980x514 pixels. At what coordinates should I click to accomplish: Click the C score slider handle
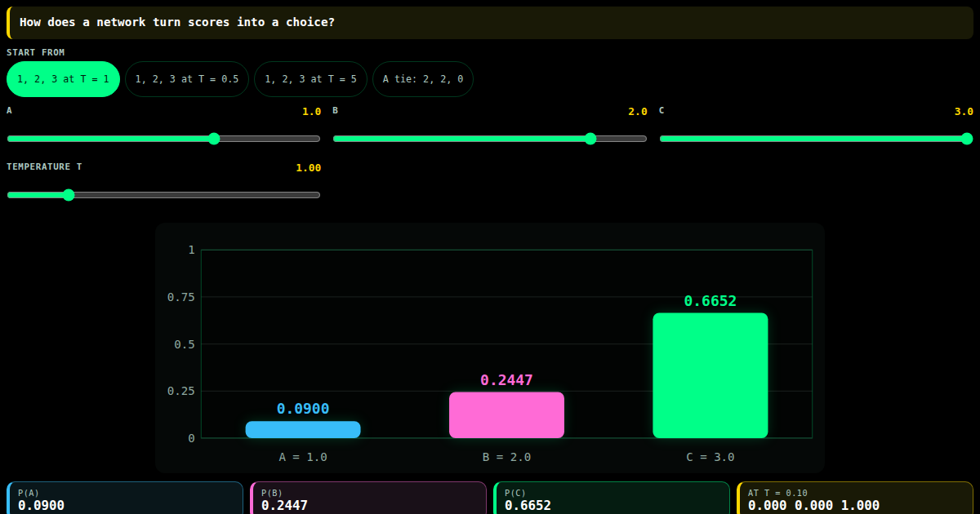pyautogui.click(x=967, y=139)
